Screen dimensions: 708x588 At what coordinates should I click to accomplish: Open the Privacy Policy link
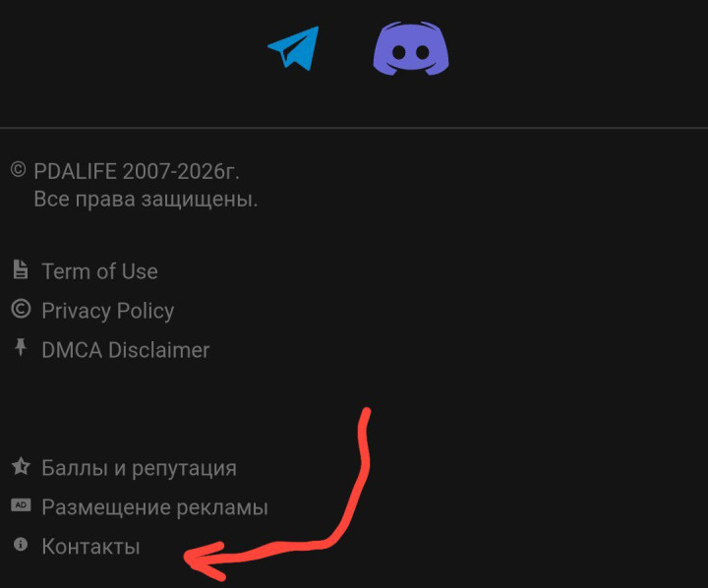point(108,311)
